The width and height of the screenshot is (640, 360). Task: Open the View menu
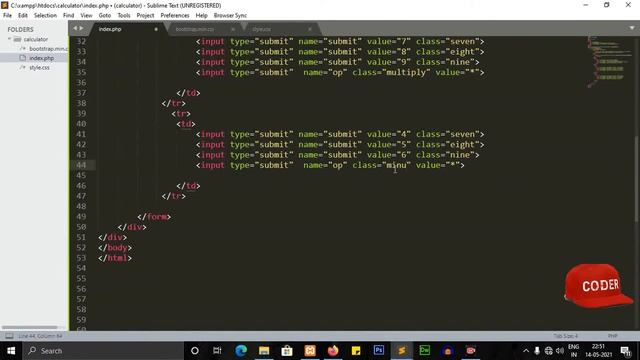pos(86,16)
